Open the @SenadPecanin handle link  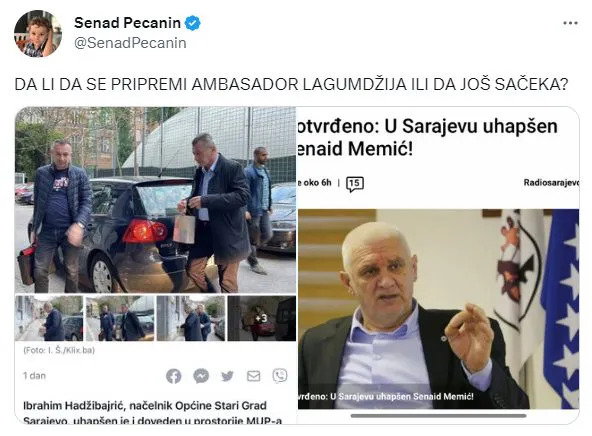130,43
